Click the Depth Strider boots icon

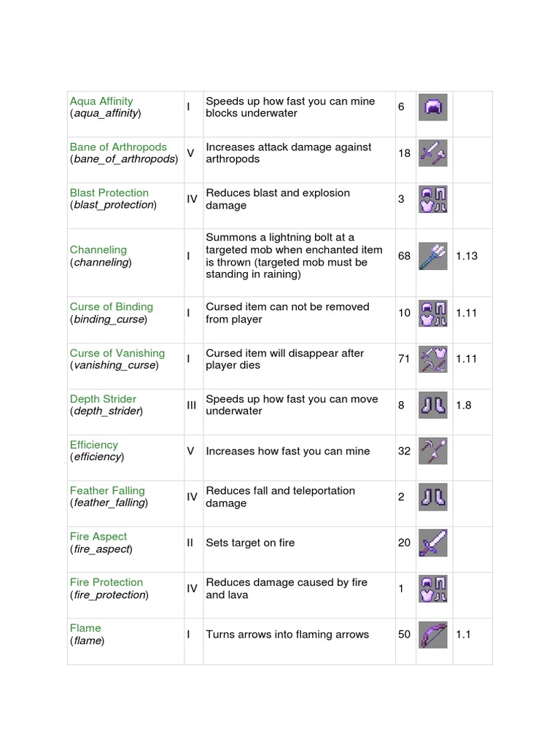(433, 406)
